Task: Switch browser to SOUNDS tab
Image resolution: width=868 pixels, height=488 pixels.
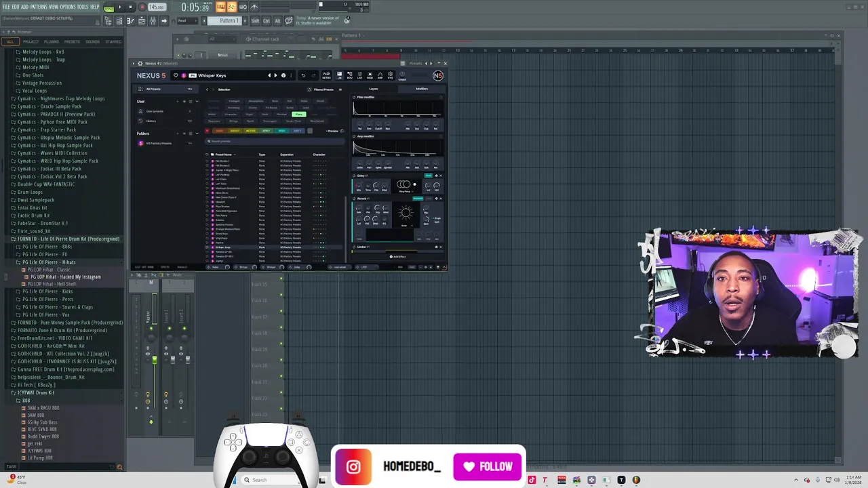Action: [93, 41]
